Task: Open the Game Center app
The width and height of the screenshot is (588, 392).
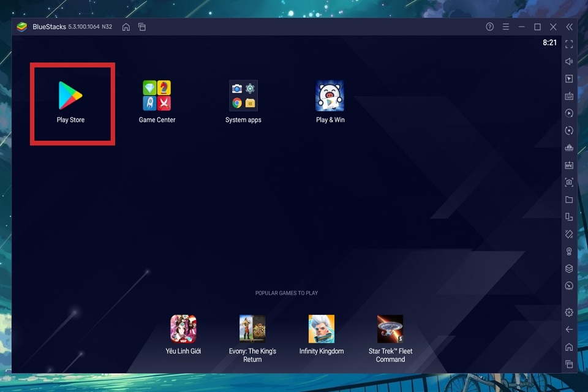Action: coord(157,96)
